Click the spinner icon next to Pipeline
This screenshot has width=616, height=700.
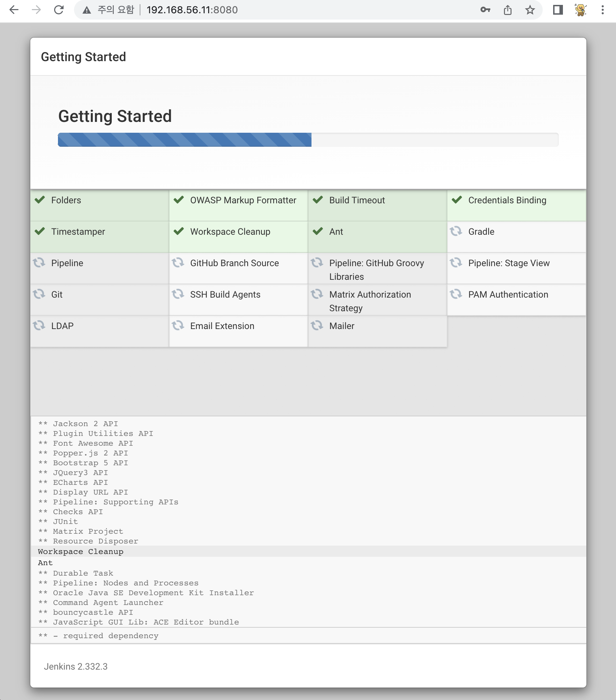[x=39, y=262]
